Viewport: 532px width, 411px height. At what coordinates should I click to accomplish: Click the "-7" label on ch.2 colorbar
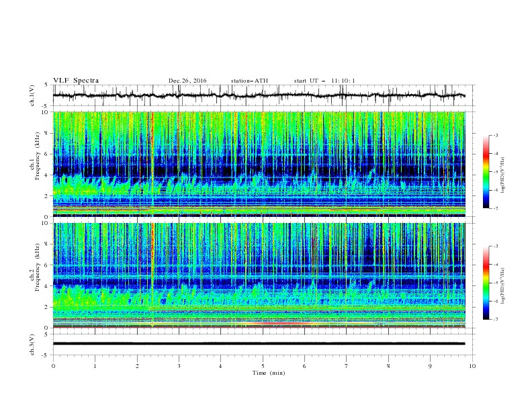click(495, 320)
